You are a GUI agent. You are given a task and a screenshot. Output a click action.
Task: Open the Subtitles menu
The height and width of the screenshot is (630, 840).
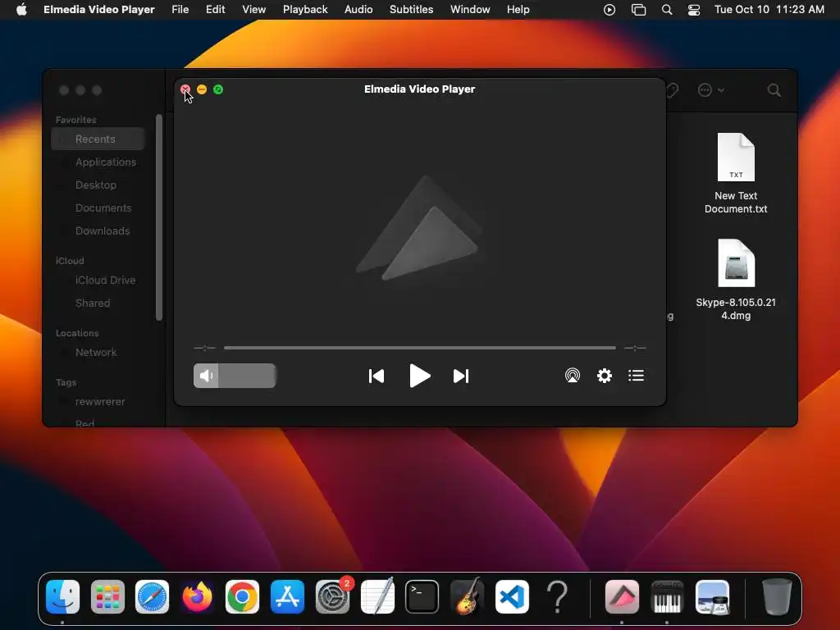pyautogui.click(x=412, y=10)
